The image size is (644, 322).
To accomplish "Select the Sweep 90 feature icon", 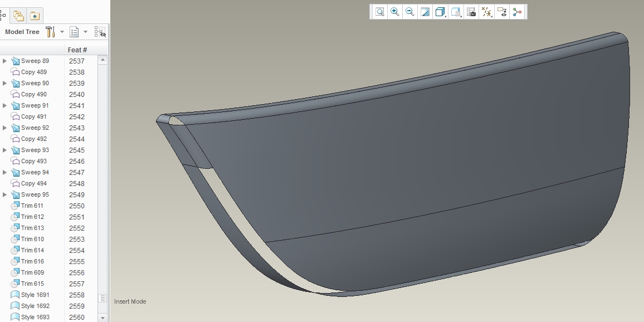I will pyautogui.click(x=15, y=83).
